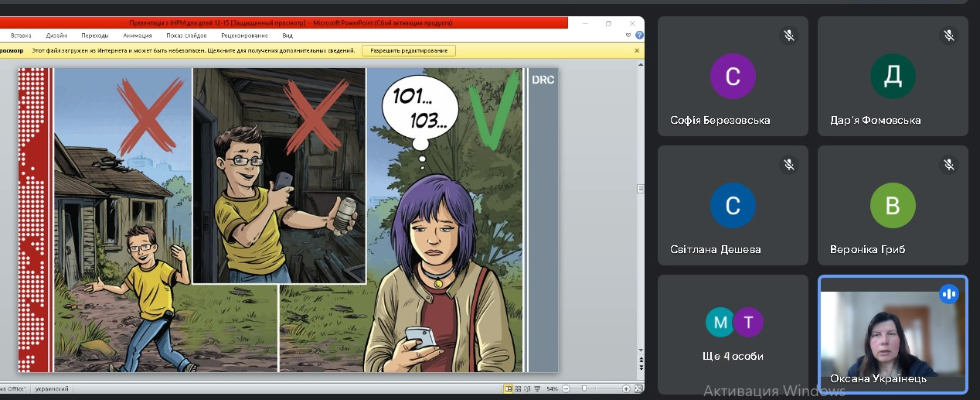Open the Ще 4 особи tile
The width and height of the screenshot is (980, 400).
(x=733, y=334)
